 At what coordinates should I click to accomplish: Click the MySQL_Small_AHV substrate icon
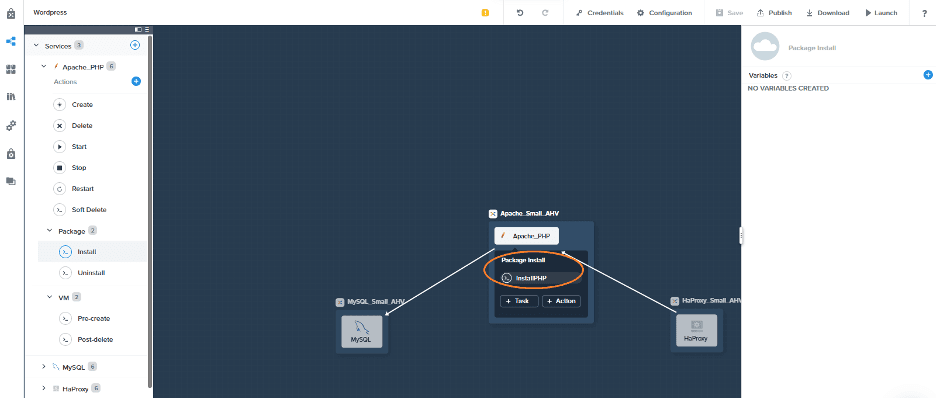[x=340, y=302]
